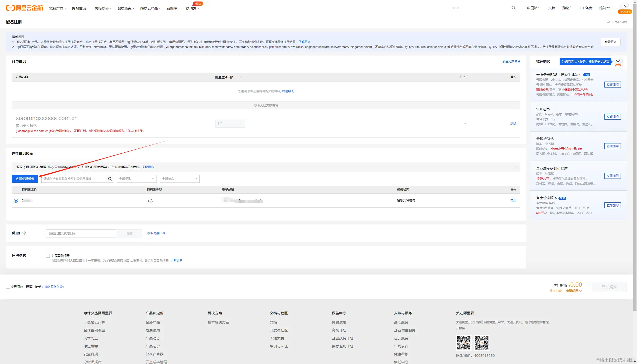637x364 pixels.
Task: Close the ICANN notice with X icon
Action: (515, 167)
